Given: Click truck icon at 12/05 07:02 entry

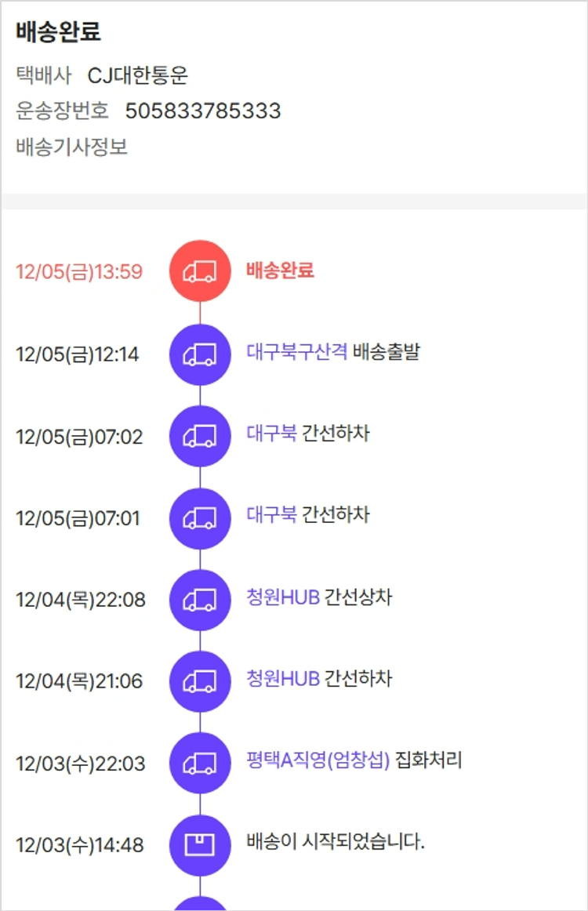Looking at the screenshot, I should tap(200, 437).
